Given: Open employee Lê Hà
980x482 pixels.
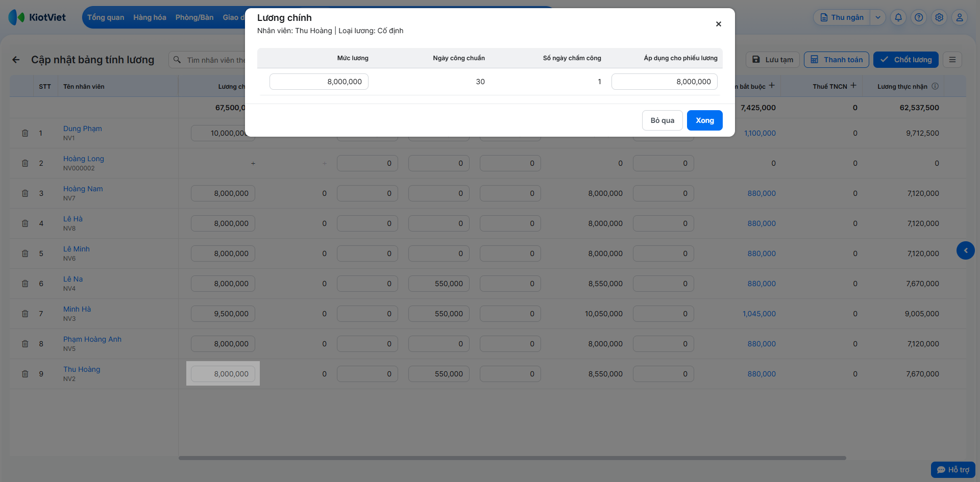Looking at the screenshot, I should [x=73, y=219].
